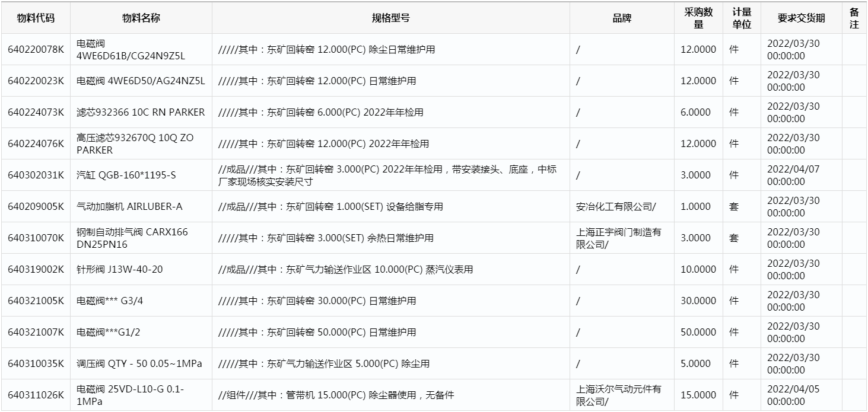Click material name 针形阀 J13W-40-20
This screenshot has width=868, height=412.
click(x=119, y=270)
